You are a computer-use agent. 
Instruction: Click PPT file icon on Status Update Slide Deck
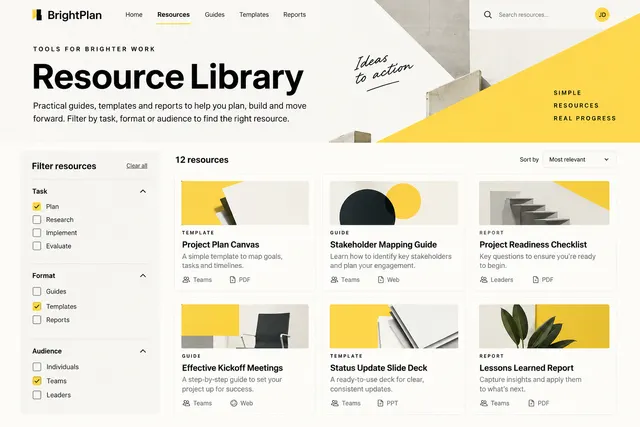380,403
